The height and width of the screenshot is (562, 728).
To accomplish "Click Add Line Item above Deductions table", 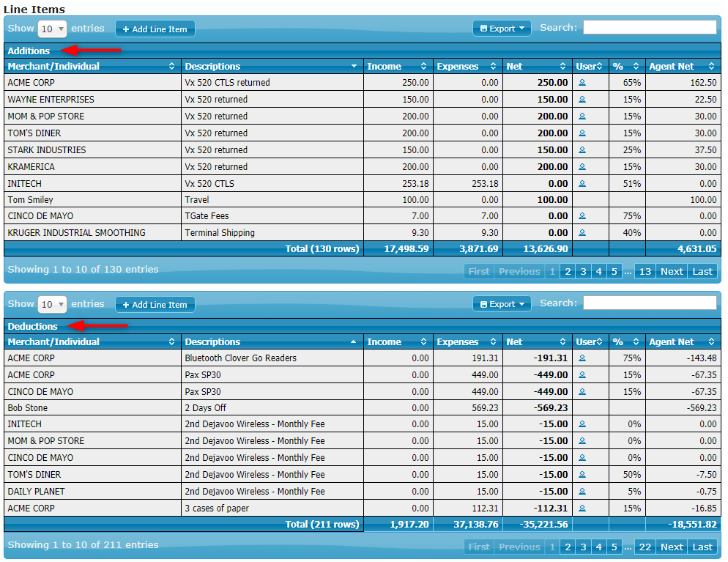I will tap(155, 305).
